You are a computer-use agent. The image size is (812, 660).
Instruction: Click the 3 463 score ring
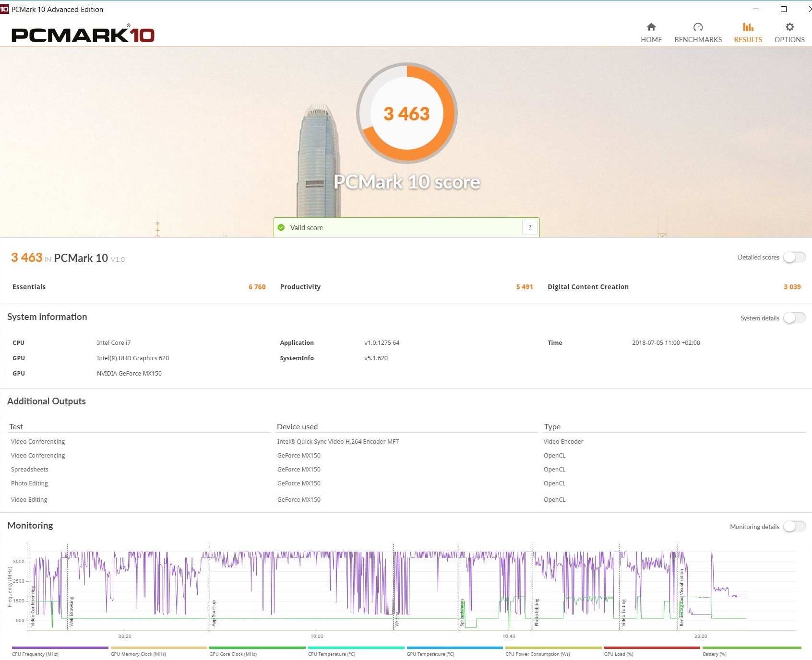[x=406, y=113]
